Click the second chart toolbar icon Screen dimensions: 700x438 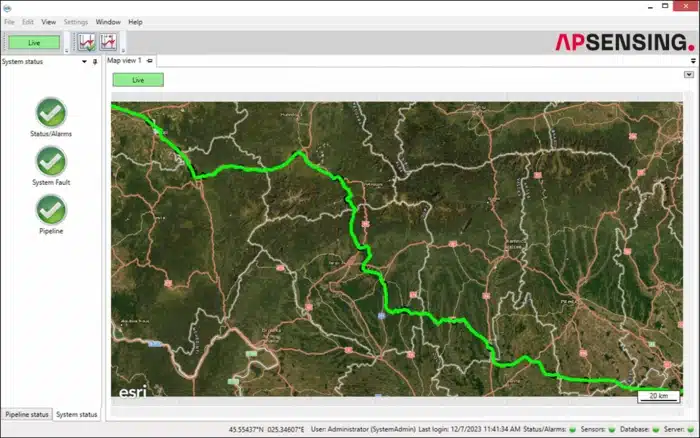tap(108, 42)
